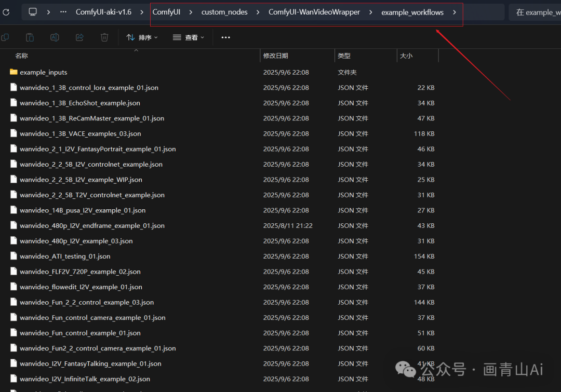Sort by 修改日期 column header
Screen dimensions: 561x392
(x=275, y=56)
